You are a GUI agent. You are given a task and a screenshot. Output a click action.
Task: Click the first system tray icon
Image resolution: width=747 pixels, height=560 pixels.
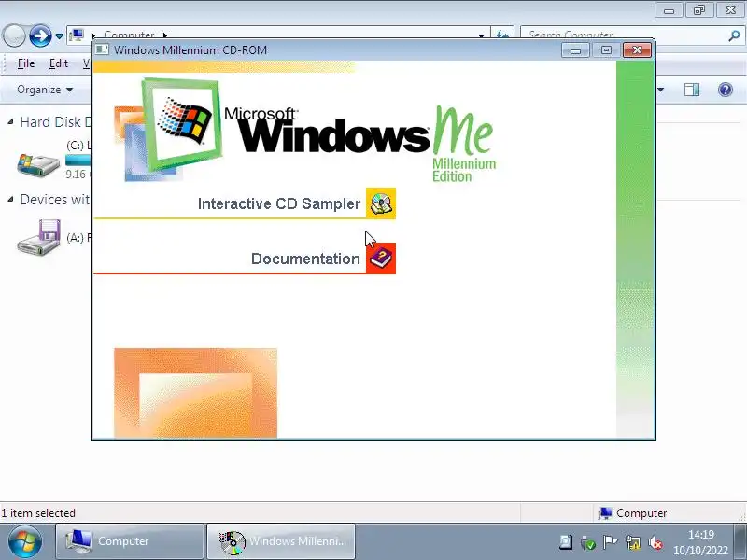[x=565, y=541]
